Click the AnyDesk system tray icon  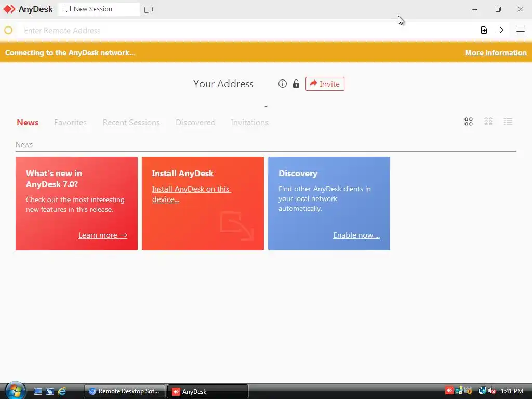click(449, 391)
